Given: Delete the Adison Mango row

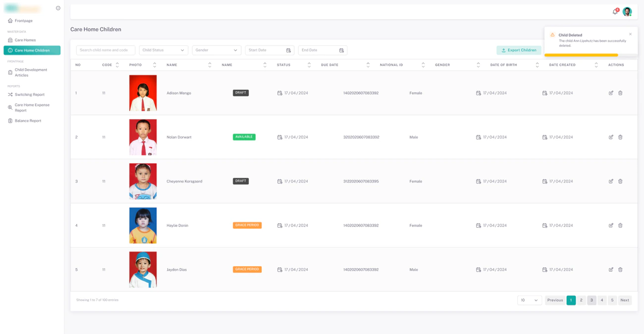Looking at the screenshot, I should click(620, 93).
